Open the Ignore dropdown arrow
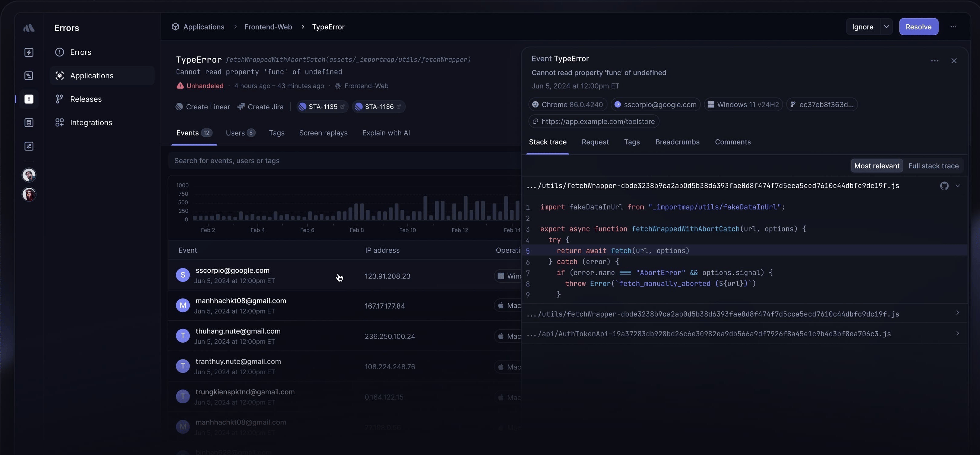Viewport: 980px width, 455px height. tap(887, 27)
